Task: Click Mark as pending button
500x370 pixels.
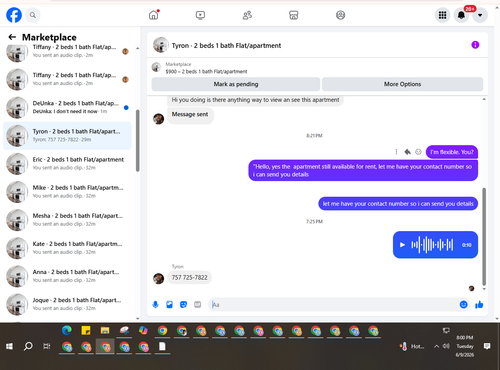Action: pos(236,84)
